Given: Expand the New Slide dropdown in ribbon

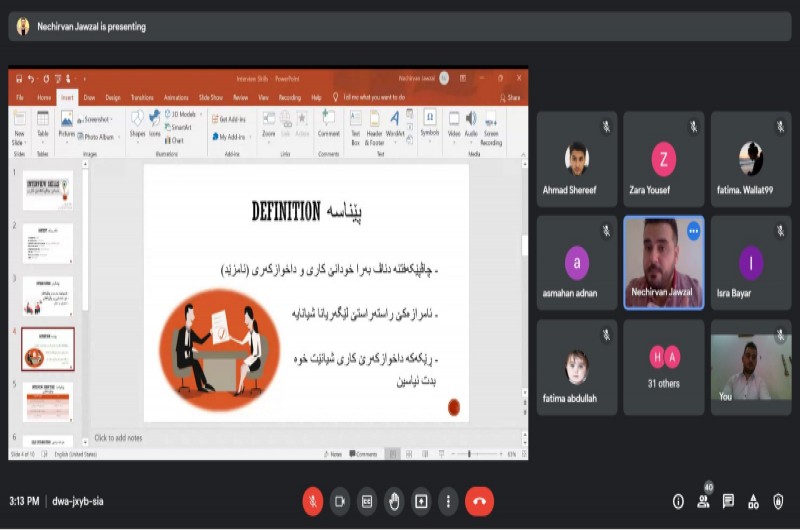Looking at the screenshot, I should (19, 142).
